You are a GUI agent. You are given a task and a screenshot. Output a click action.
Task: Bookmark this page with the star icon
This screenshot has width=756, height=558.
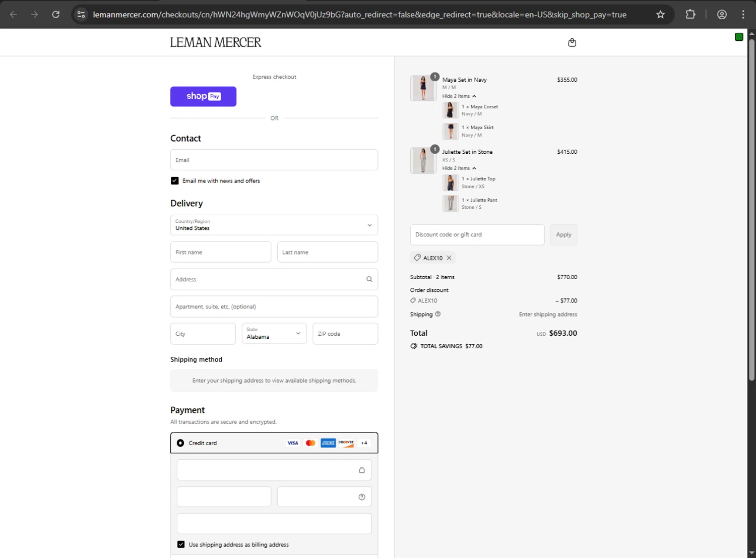660,14
